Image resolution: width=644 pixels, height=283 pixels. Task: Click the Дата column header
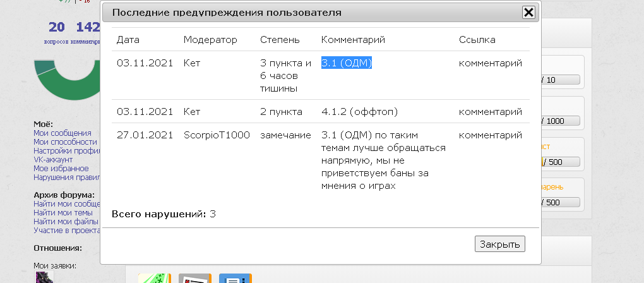pyautogui.click(x=128, y=40)
